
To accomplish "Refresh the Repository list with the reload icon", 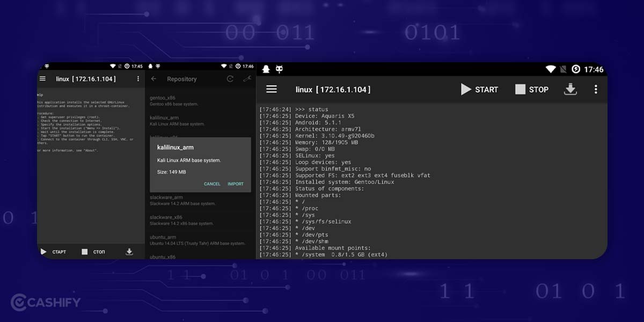I will point(230,78).
